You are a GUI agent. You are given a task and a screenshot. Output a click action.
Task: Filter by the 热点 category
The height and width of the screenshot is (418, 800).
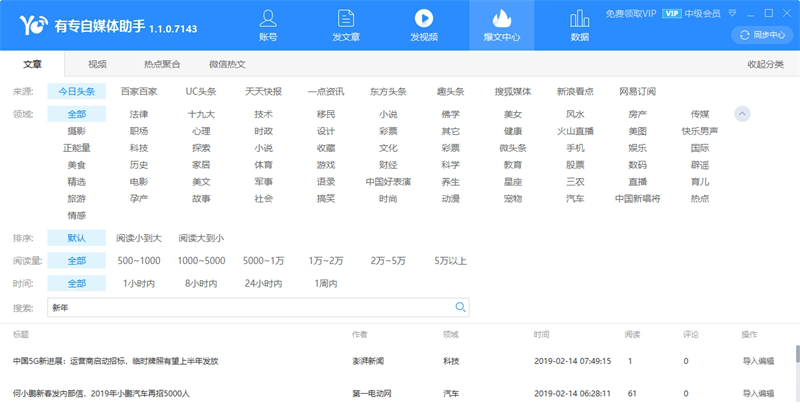(x=699, y=199)
